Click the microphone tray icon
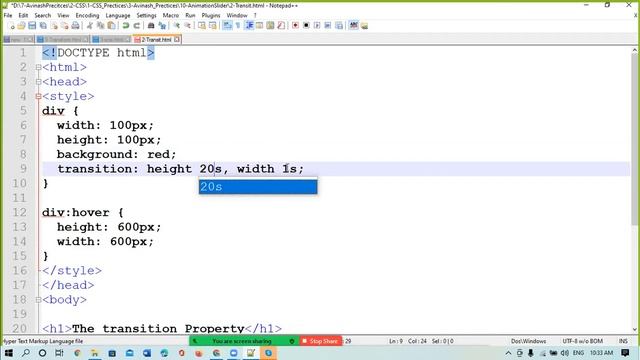This screenshot has height=360, width=640. [x=531, y=353]
